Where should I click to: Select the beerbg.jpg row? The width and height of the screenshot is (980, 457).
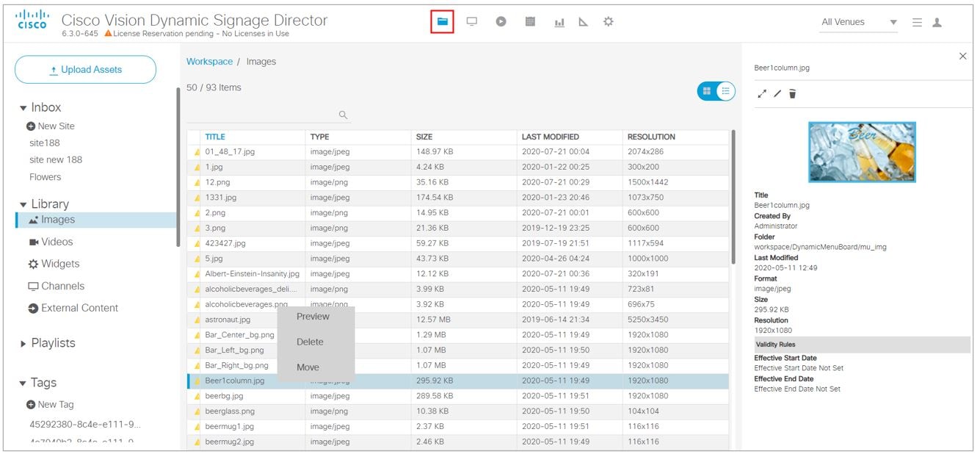click(458, 396)
